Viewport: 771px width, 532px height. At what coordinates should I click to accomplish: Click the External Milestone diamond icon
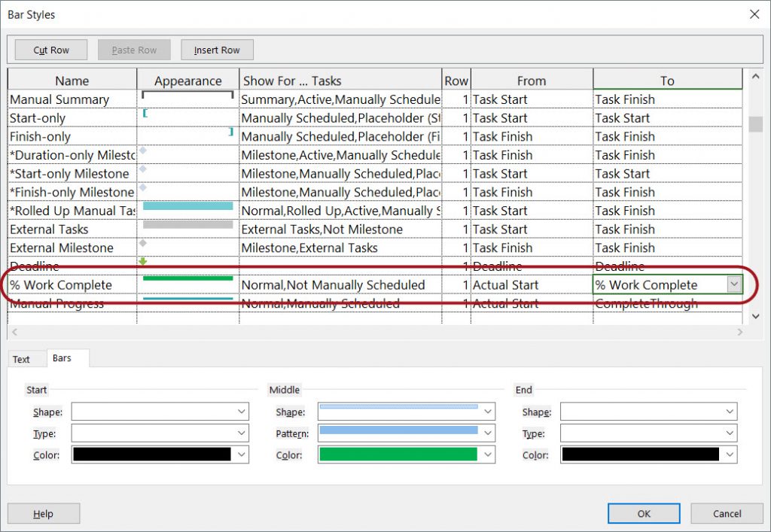pyautogui.click(x=142, y=242)
